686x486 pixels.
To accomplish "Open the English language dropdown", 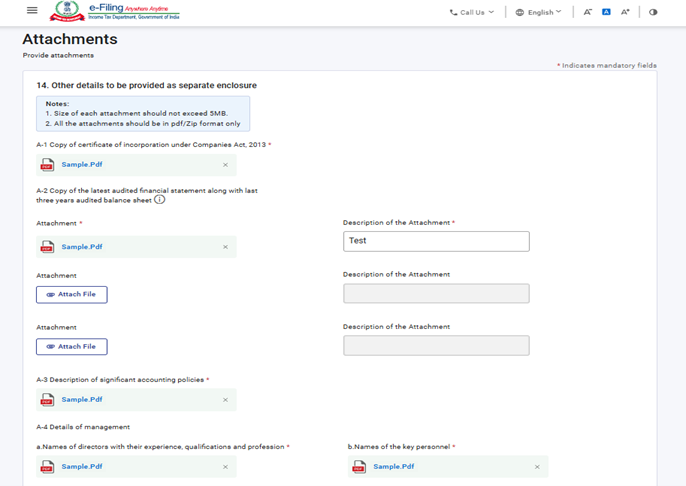I will pyautogui.click(x=538, y=12).
